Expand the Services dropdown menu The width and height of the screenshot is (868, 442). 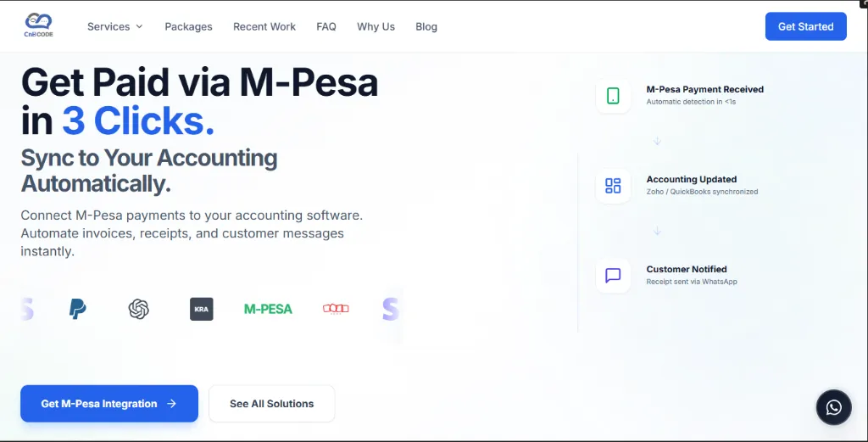pyautogui.click(x=115, y=26)
